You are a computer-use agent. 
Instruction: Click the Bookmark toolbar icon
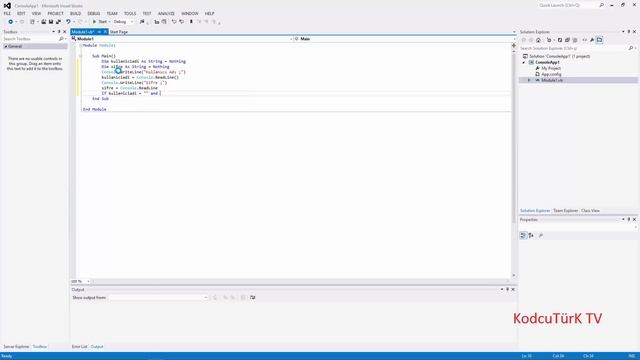tap(191, 22)
